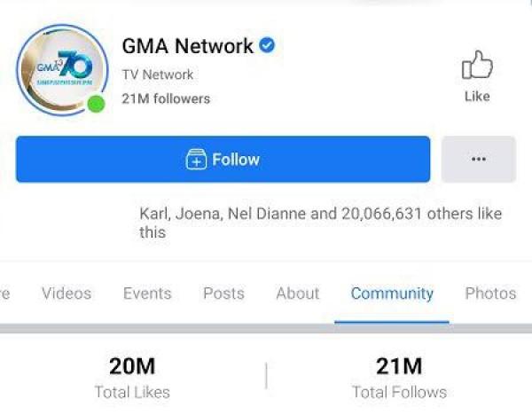
Task: Click the thumbs-up Like icon
Action: [476, 66]
